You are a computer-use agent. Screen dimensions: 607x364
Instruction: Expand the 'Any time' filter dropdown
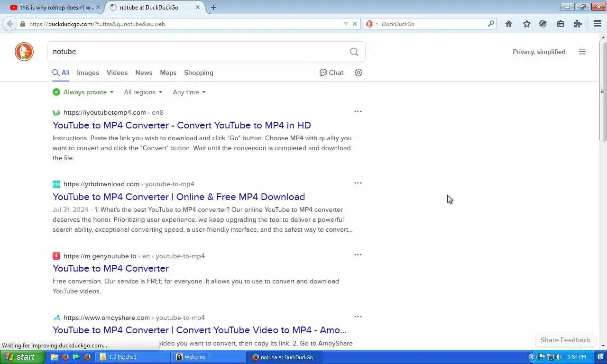pos(189,92)
